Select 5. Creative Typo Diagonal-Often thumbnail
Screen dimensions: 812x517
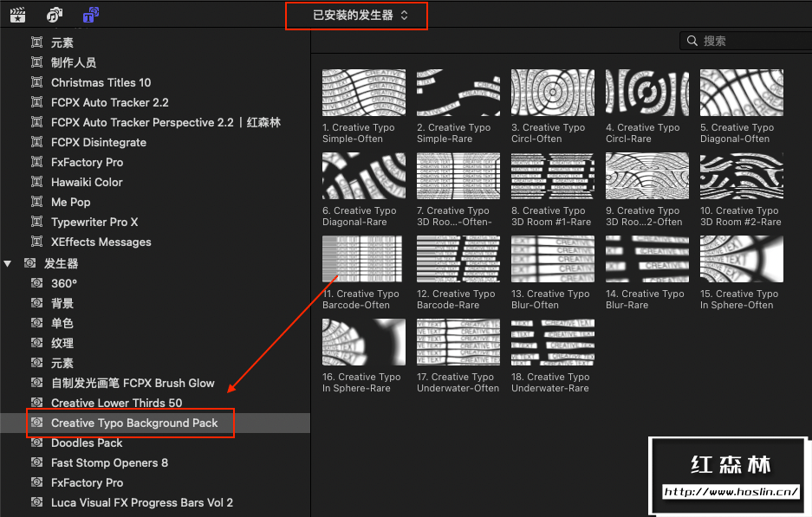(742, 93)
